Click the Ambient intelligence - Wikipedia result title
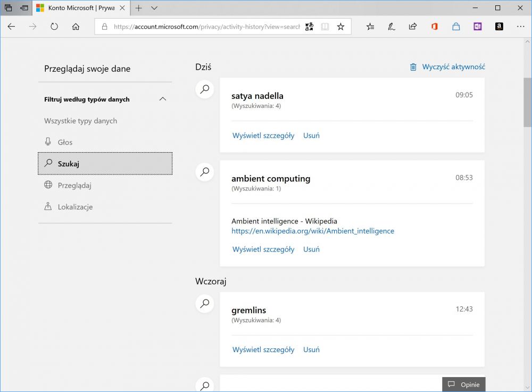This screenshot has height=392, width=532. coord(284,221)
